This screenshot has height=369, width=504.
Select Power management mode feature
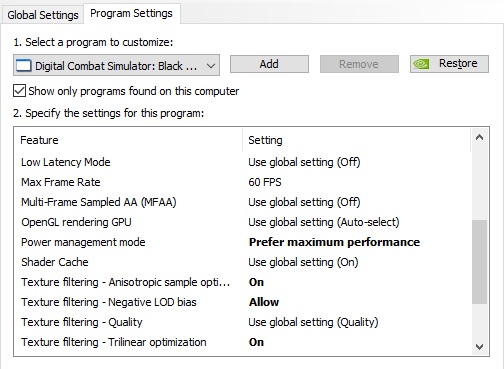coord(83,242)
